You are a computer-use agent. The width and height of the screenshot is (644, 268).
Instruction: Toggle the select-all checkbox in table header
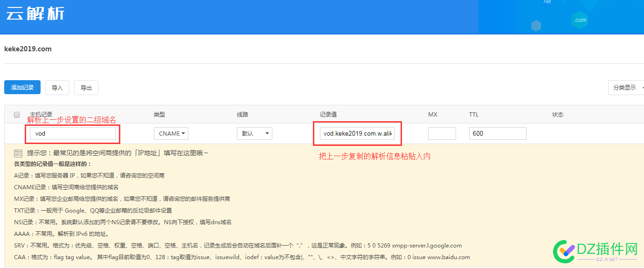[17, 115]
